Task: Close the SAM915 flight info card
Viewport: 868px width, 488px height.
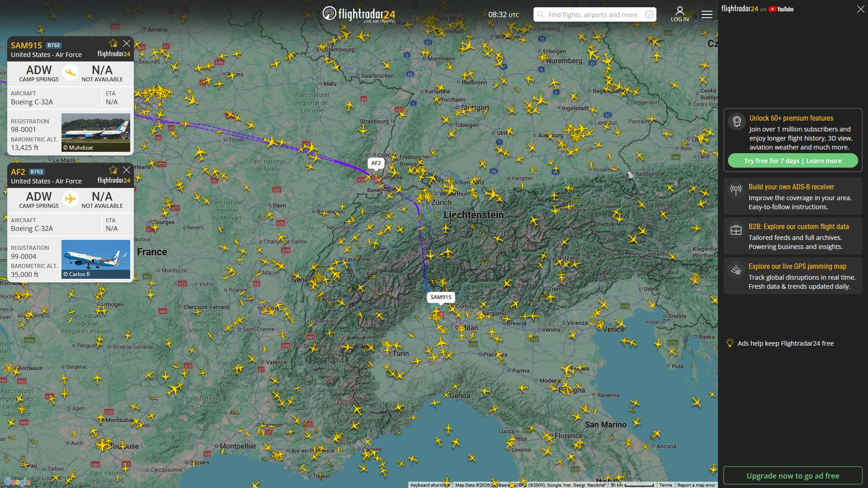Action: click(127, 43)
